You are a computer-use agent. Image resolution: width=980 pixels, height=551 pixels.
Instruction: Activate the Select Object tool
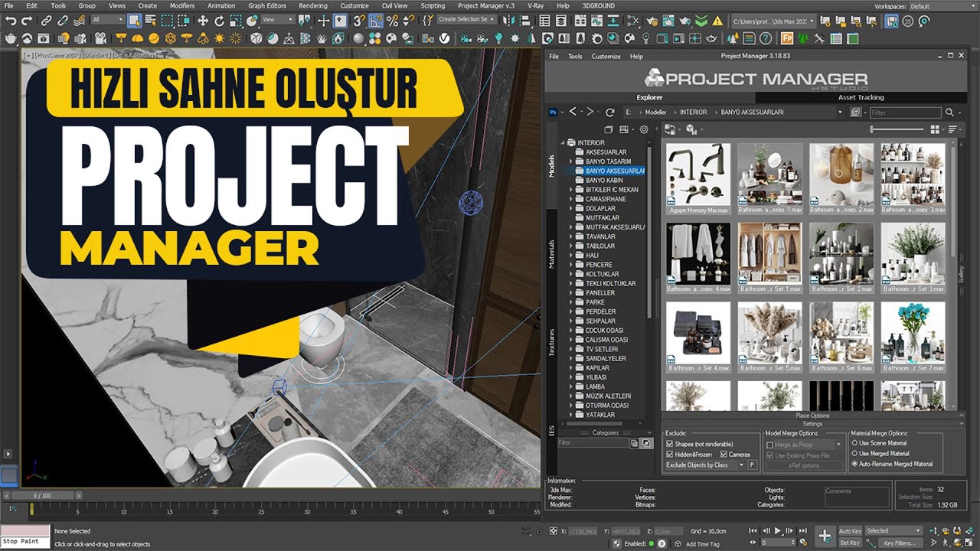point(134,21)
